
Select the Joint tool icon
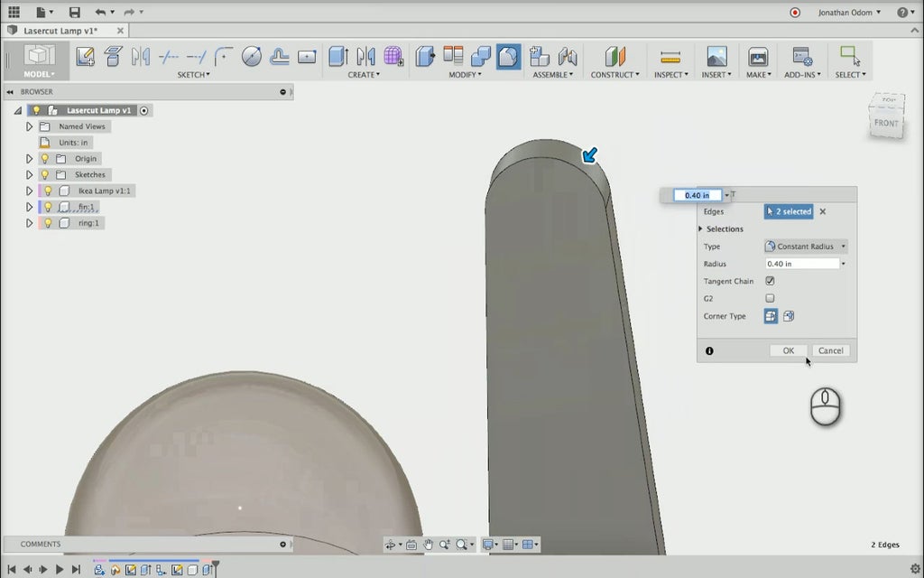tap(568, 57)
